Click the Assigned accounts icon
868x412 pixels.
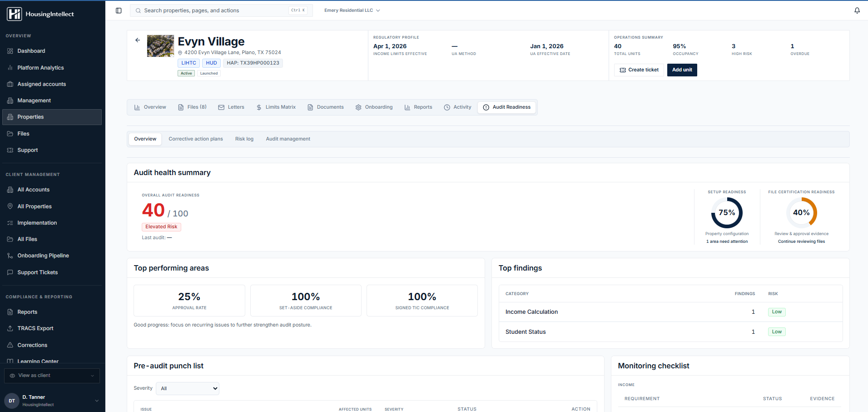pyautogui.click(x=10, y=84)
